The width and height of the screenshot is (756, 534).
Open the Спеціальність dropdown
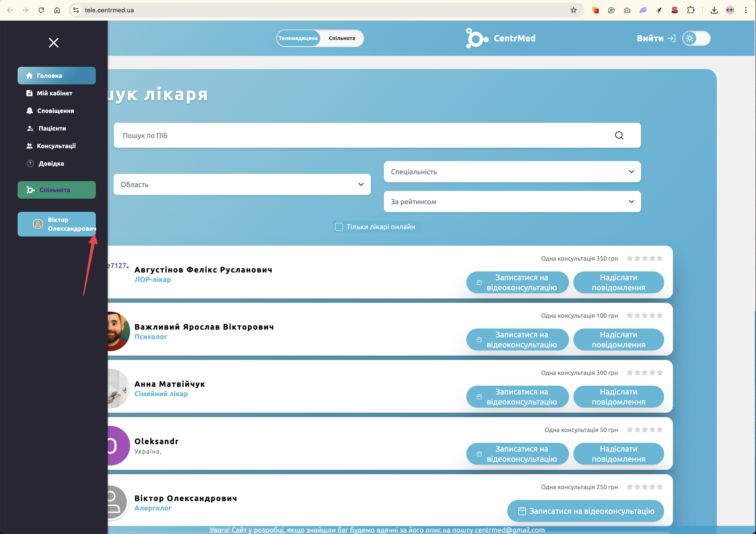[512, 172]
